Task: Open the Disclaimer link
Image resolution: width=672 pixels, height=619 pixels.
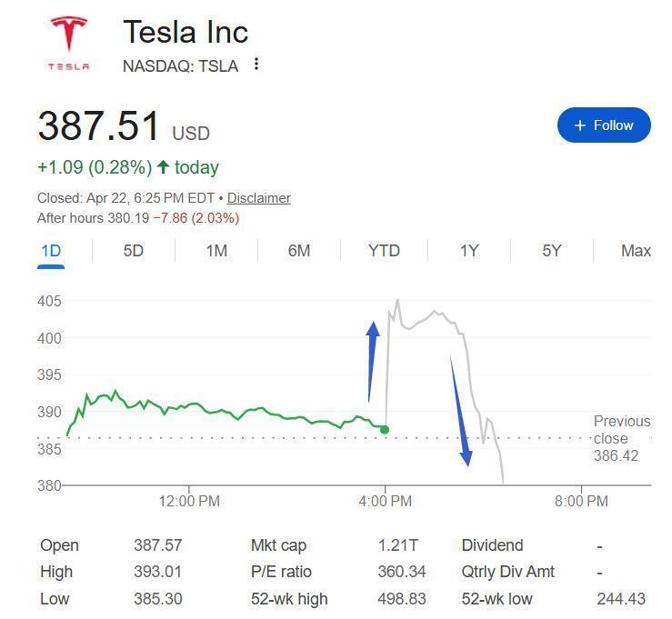Action: (x=258, y=198)
